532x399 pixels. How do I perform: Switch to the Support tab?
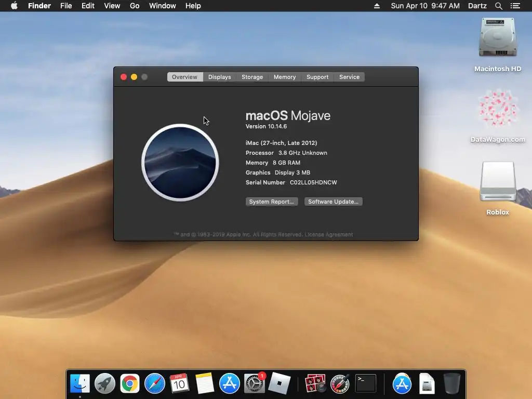tap(317, 77)
